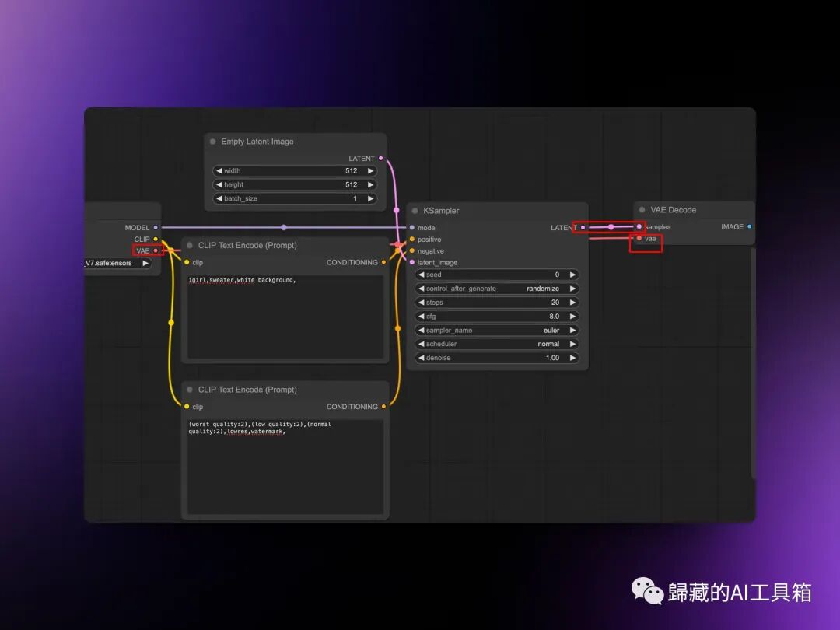The image size is (840, 630).
Task: Increase width with its right arrow
Action: [x=370, y=171]
